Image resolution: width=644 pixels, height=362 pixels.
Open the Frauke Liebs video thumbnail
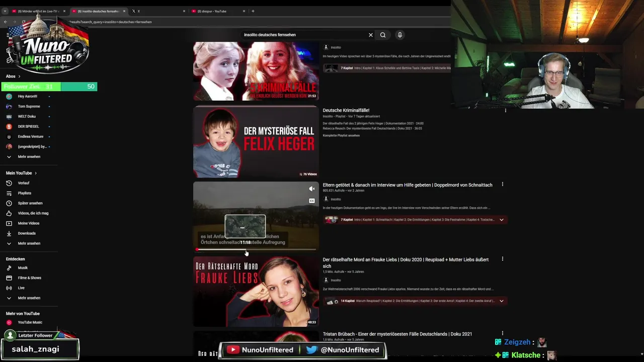coord(256,292)
